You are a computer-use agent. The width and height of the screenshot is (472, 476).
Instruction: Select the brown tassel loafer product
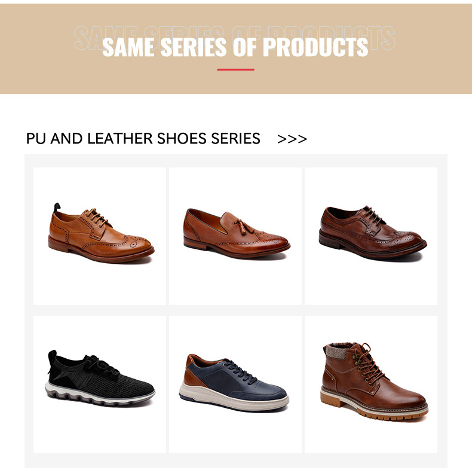(237, 233)
